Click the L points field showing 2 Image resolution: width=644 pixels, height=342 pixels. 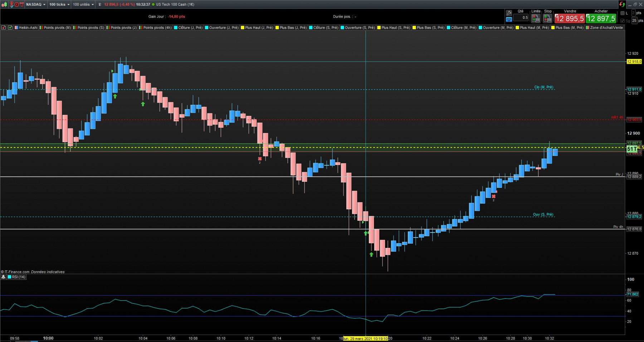(x=633, y=13)
